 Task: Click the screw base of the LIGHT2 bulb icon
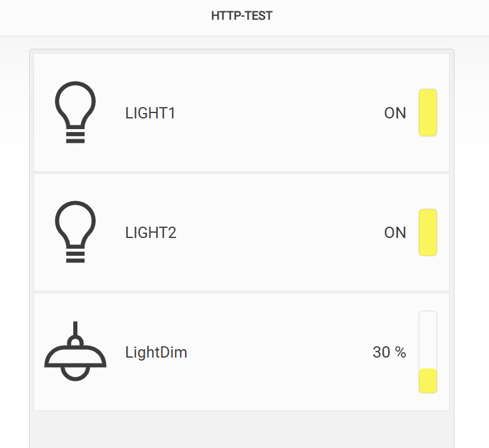point(75,257)
